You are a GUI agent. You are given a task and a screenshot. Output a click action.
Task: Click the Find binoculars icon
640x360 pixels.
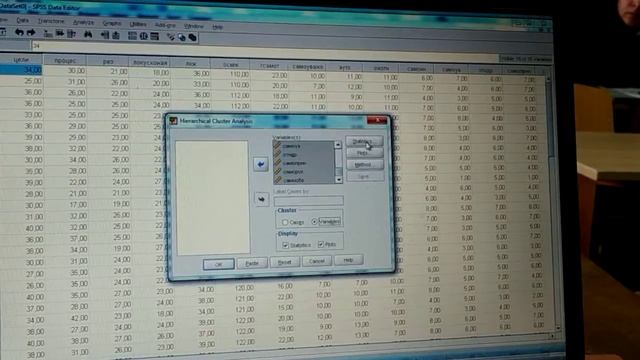[88, 35]
